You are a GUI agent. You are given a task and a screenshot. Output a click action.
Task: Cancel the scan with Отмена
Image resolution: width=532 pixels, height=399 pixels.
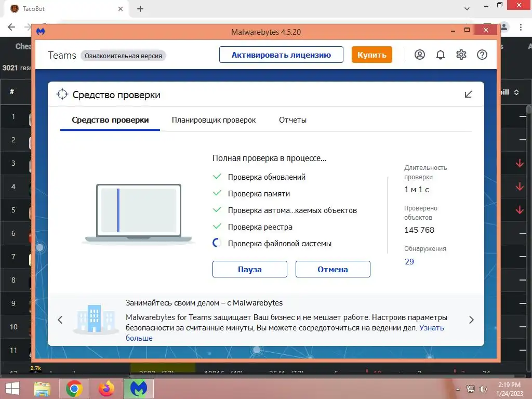pos(333,269)
